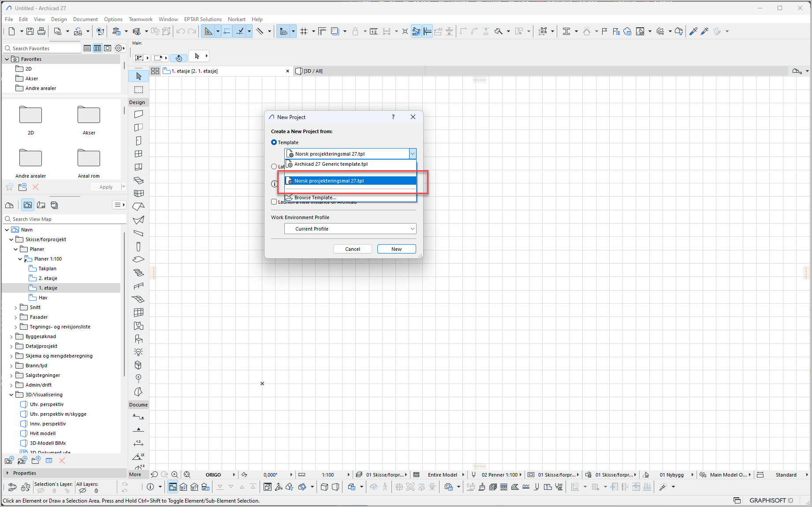The image size is (812, 507).
Task: Open the Favorites settings gear
Action: (119, 48)
